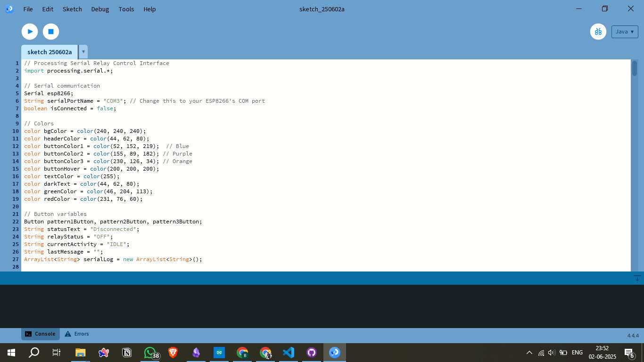Open File Explorer from the taskbar
The height and width of the screenshot is (362, 644).
(81, 353)
